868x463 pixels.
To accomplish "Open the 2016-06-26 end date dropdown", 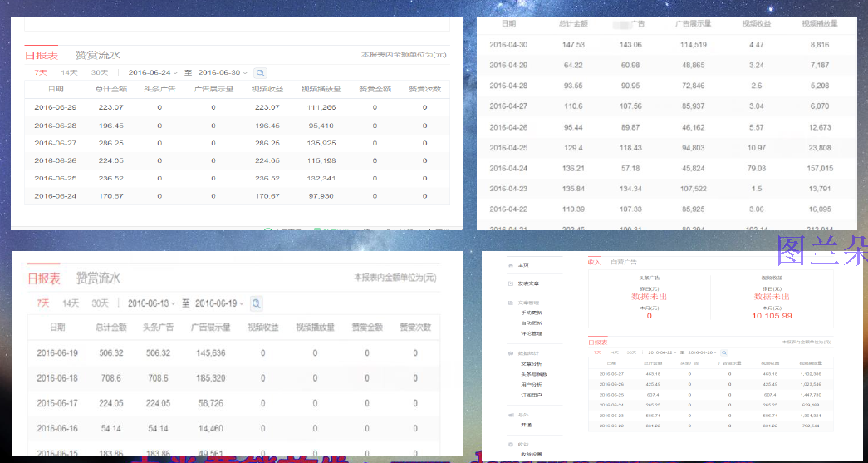I will click(702, 352).
